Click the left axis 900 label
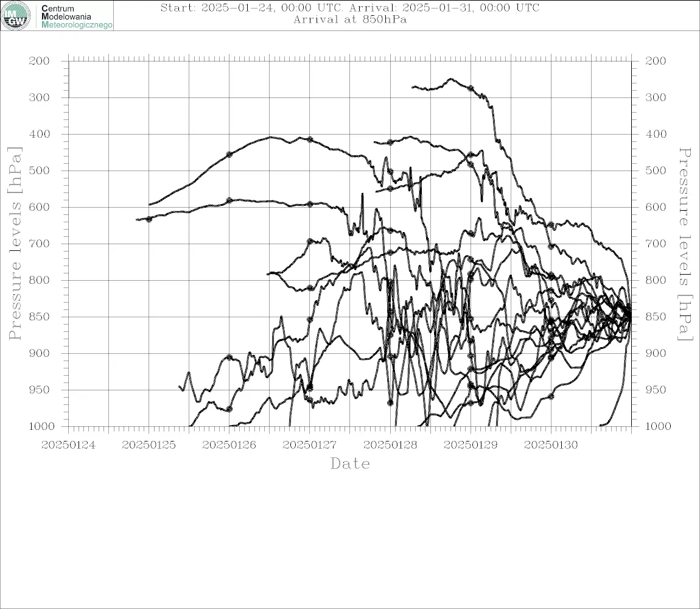This screenshot has height=609, width=700. 39,353
